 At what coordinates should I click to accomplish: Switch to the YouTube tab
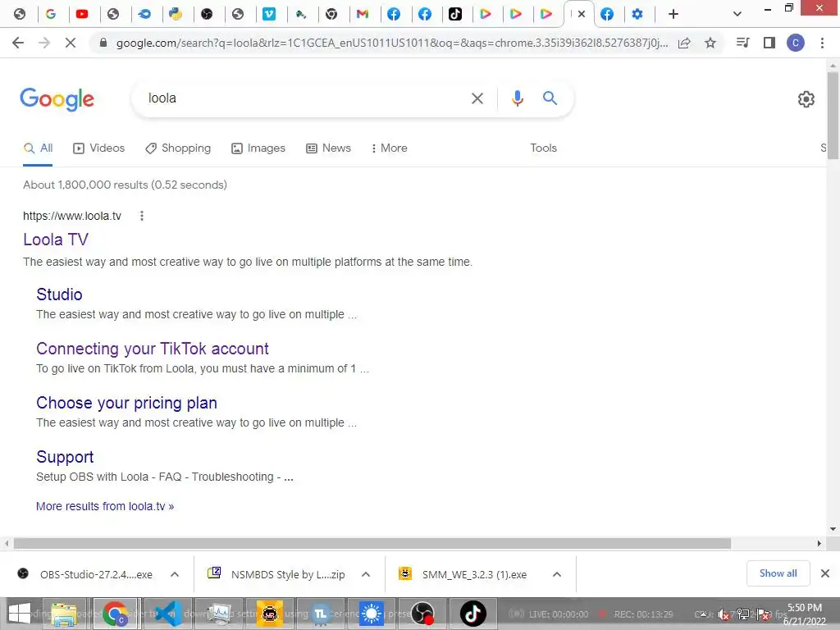(x=82, y=14)
